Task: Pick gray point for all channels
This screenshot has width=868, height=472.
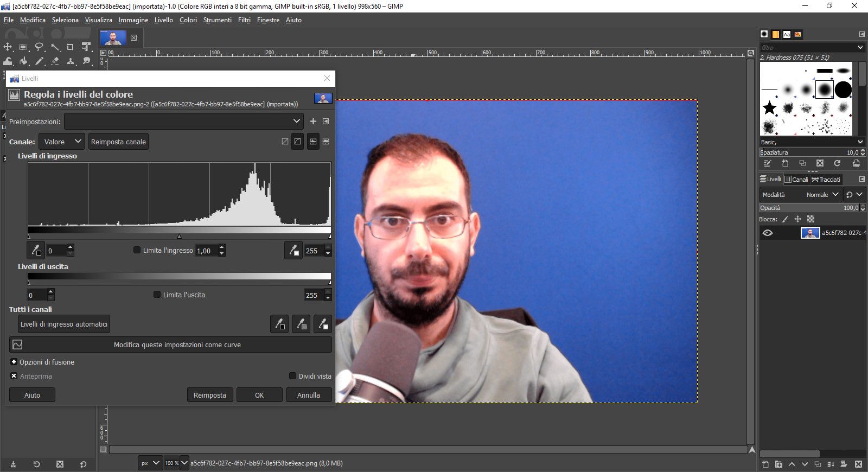Action: tap(301, 324)
